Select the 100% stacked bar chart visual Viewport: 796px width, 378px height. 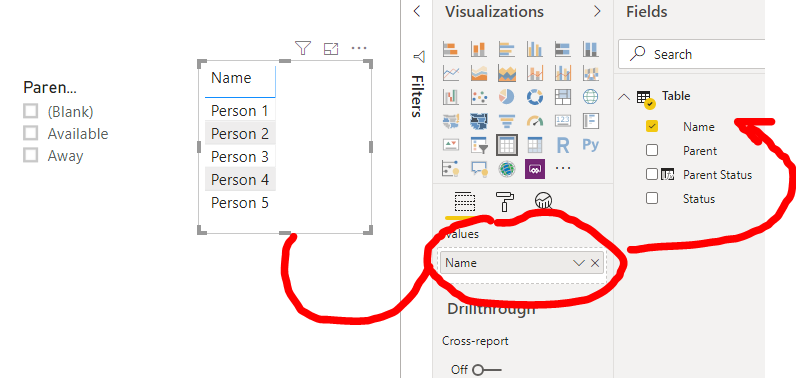pos(562,49)
